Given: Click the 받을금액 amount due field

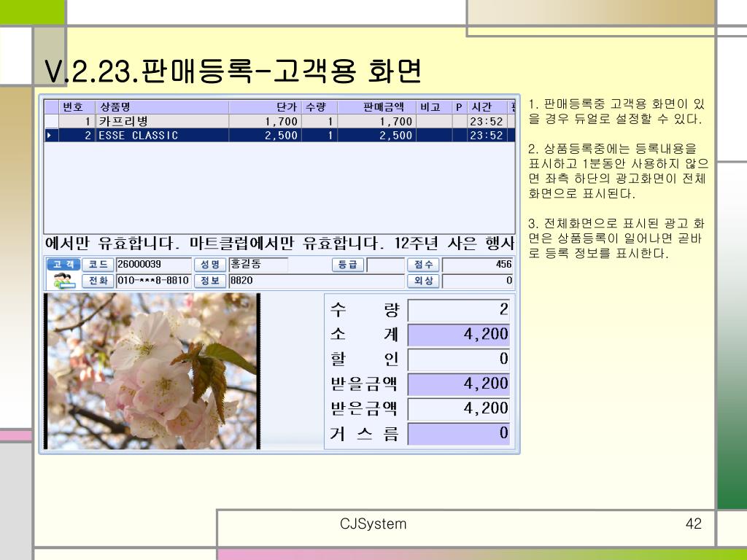Looking at the screenshot, I should 459,384.
